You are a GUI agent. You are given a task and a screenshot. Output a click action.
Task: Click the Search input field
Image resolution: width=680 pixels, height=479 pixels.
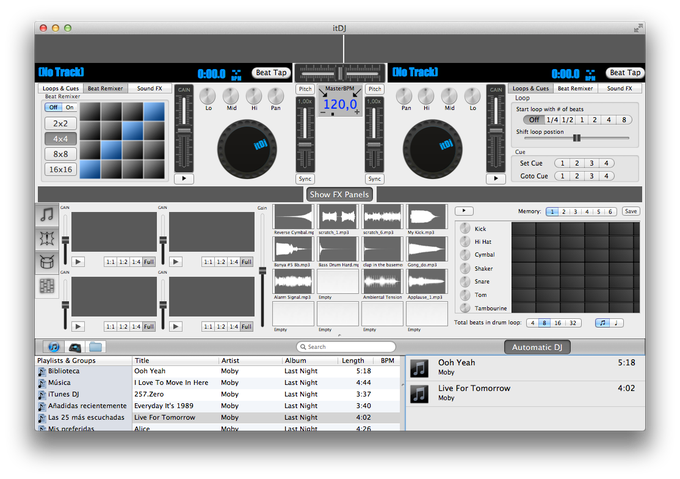[x=346, y=347]
